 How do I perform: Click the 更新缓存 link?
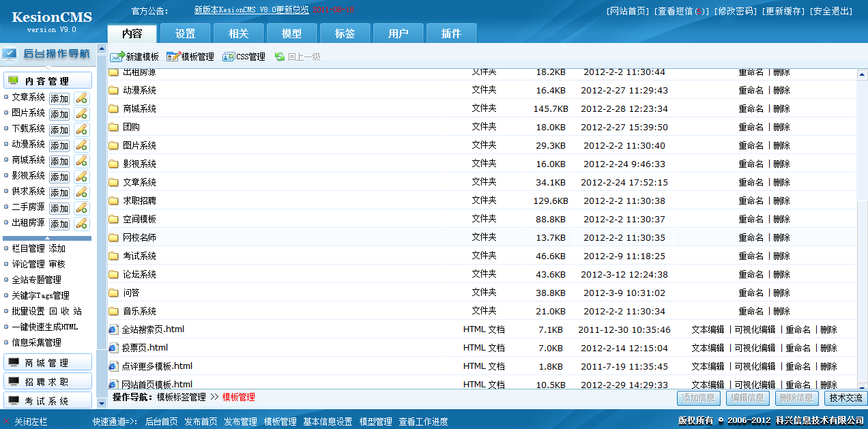click(783, 11)
